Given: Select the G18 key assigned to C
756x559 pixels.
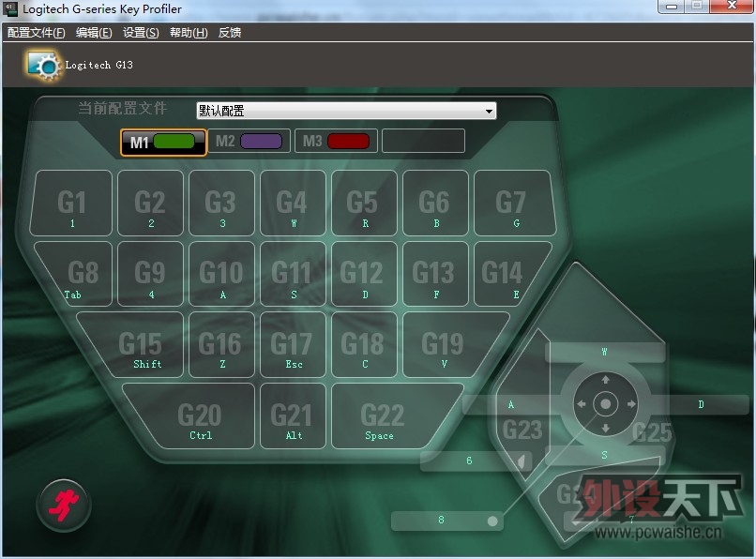Looking at the screenshot, I should (x=365, y=345).
